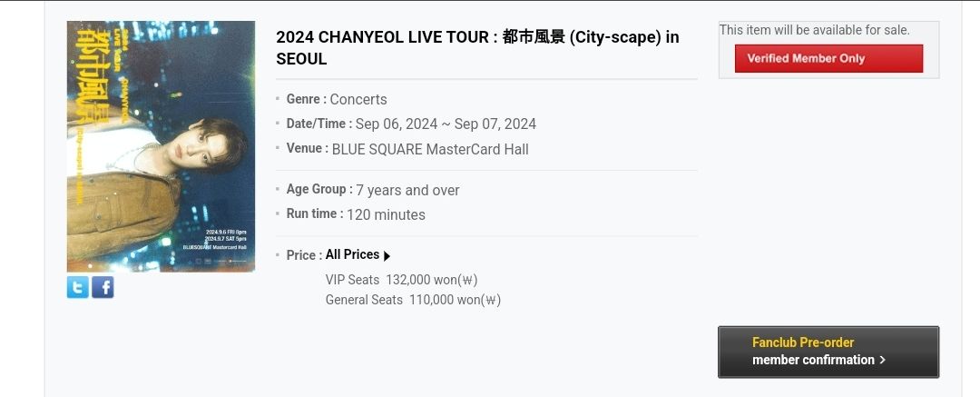Click the 120 minutes run time value
The width and height of the screenshot is (980, 397).
(x=386, y=214)
